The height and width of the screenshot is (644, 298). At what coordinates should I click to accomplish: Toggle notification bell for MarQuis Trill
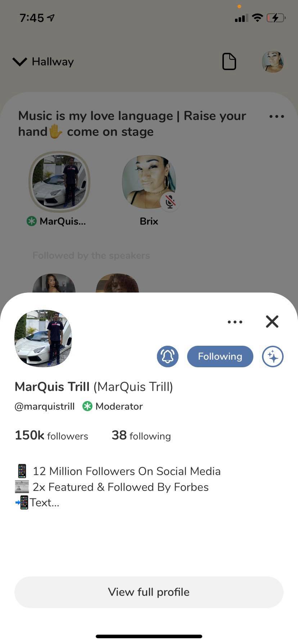click(x=168, y=356)
